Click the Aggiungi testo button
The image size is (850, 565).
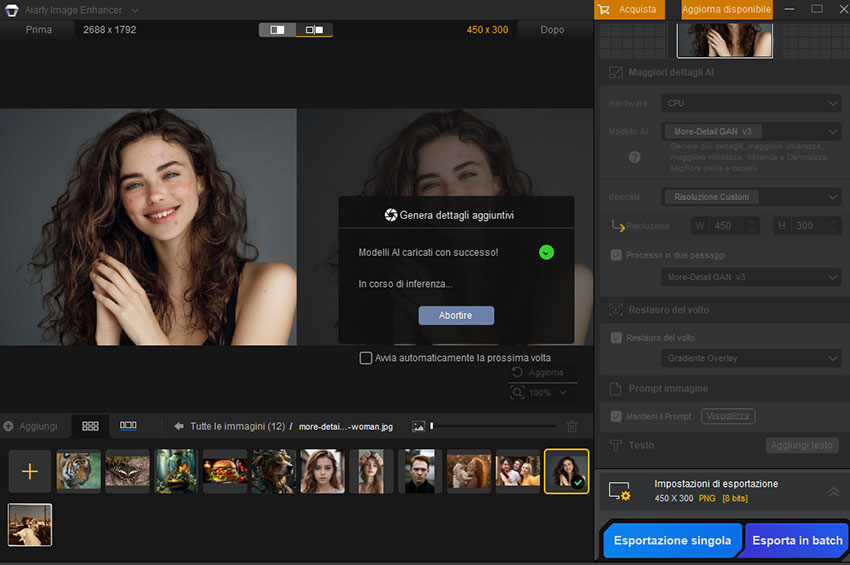802,445
